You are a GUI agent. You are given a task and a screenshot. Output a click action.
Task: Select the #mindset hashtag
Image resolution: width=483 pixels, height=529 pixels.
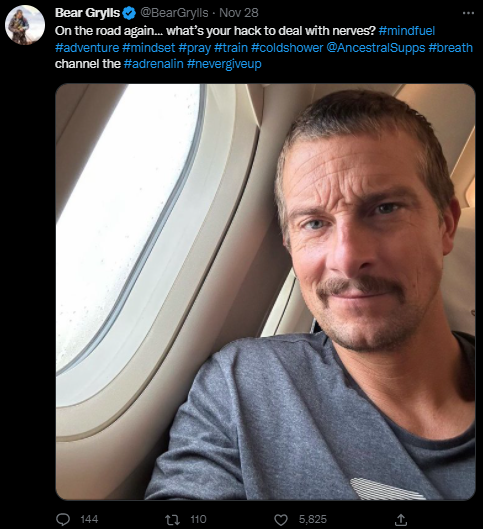click(x=149, y=48)
